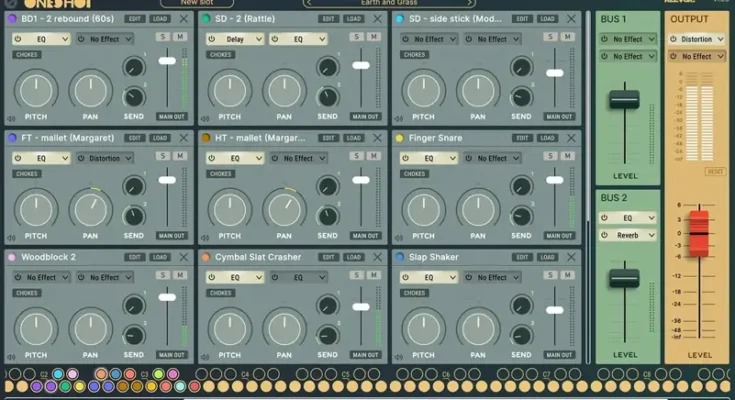Open the Distortion dropdown on FT - mallet slot
The image size is (735, 400).
[105, 158]
